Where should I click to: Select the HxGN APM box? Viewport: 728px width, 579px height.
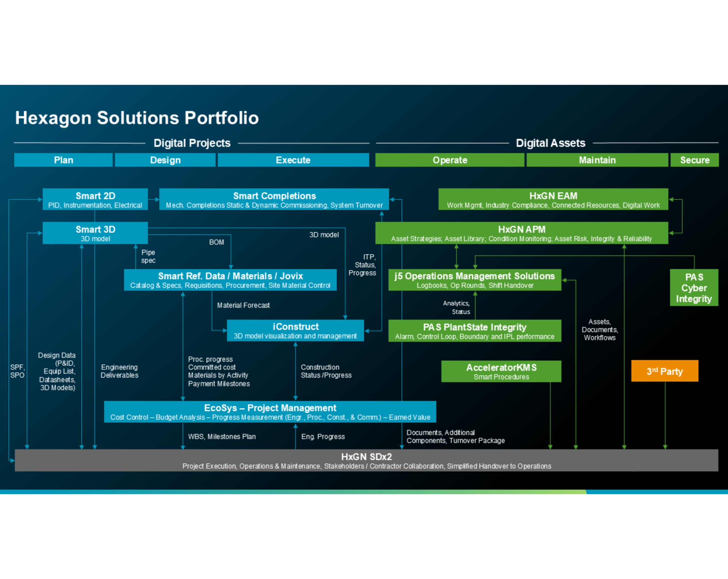click(522, 233)
